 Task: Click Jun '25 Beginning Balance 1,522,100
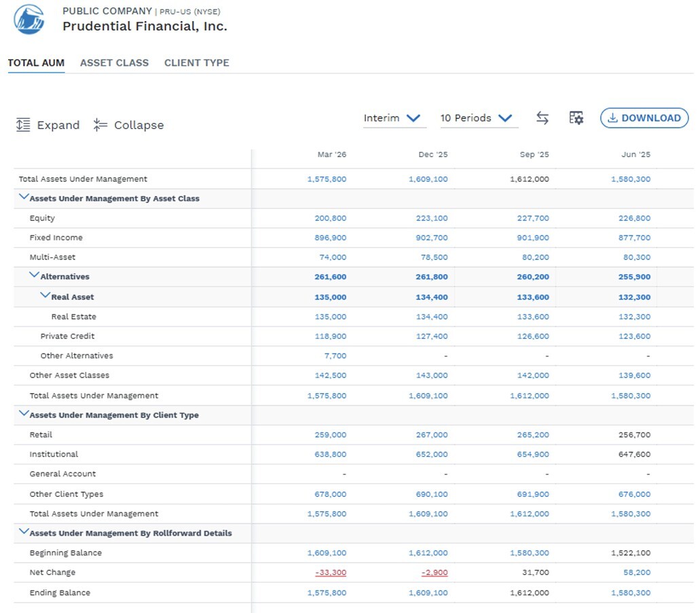point(631,553)
